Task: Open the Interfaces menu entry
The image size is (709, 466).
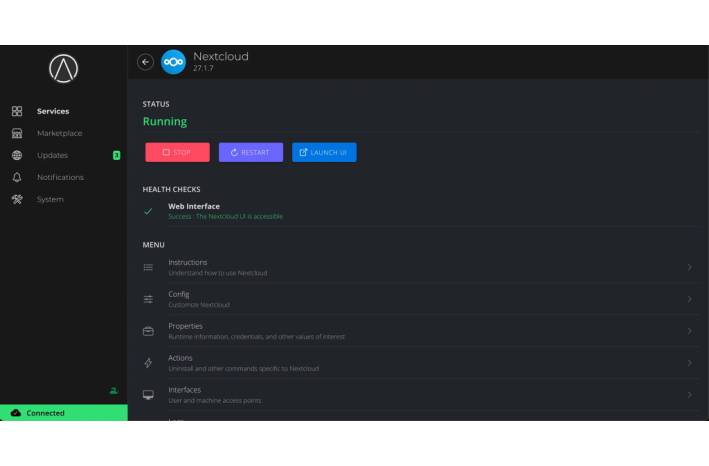Action: [x=184, y=390]
